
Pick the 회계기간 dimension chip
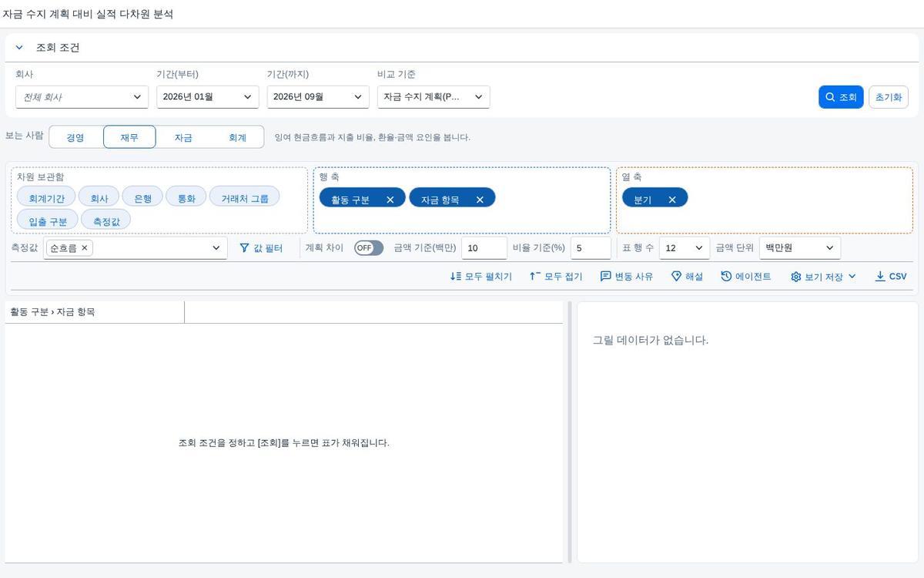[x=46, y=198]
